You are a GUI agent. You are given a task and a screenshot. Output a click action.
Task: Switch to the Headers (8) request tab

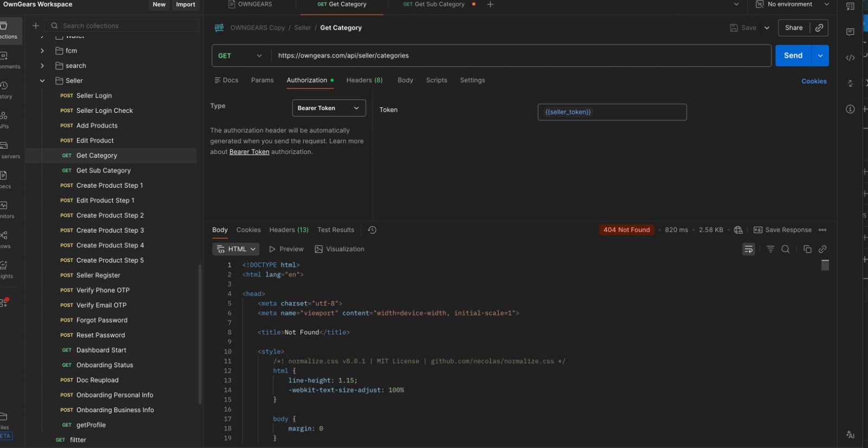365,80
